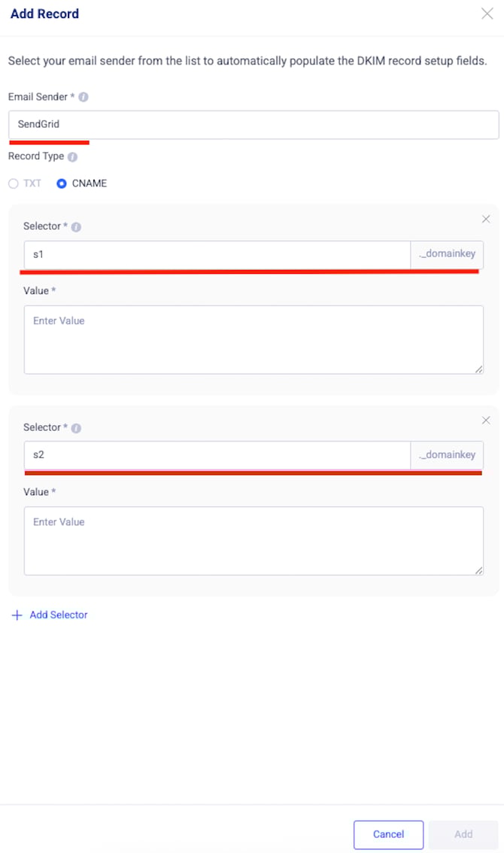Open the Email Sender dropdown showing SendGrid
Viewport: 504px width, 853px height.
pos(254,125)
